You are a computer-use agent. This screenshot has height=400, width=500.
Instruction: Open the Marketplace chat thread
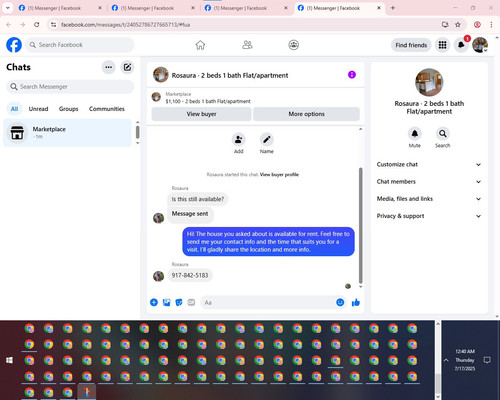[x=68, y=133]
